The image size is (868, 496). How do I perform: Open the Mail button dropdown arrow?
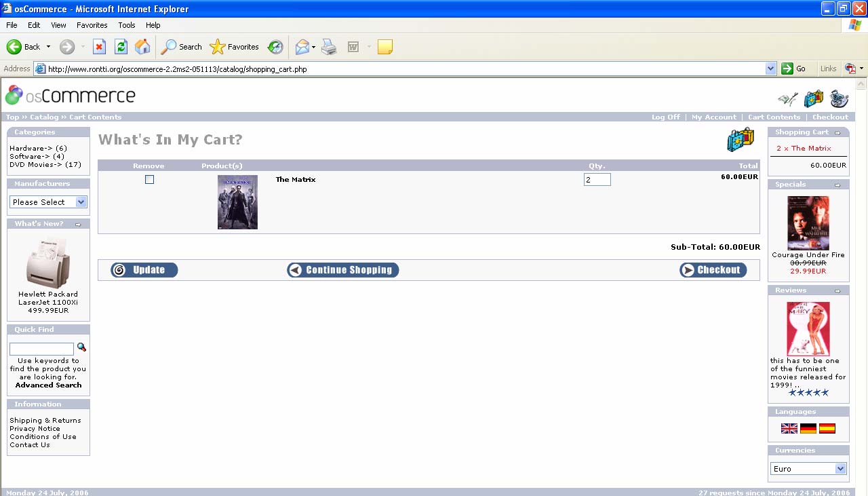[313, 47]
